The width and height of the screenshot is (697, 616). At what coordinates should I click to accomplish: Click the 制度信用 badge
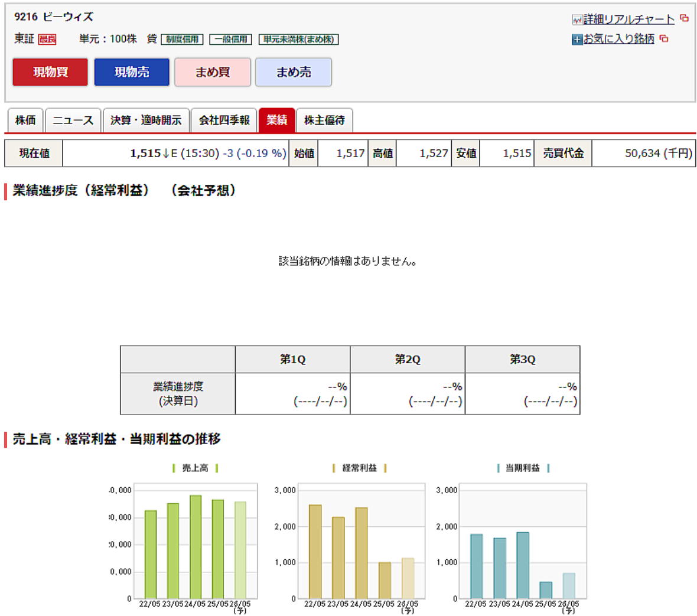pyautogui.click(x=182, y=40)
